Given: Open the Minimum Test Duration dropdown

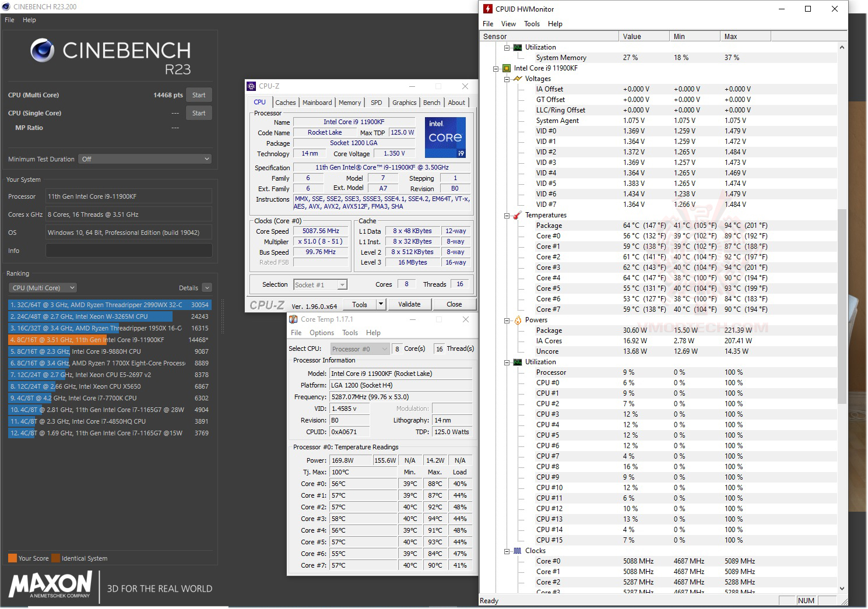Looking at the screenshot, I should coord(145,159).
